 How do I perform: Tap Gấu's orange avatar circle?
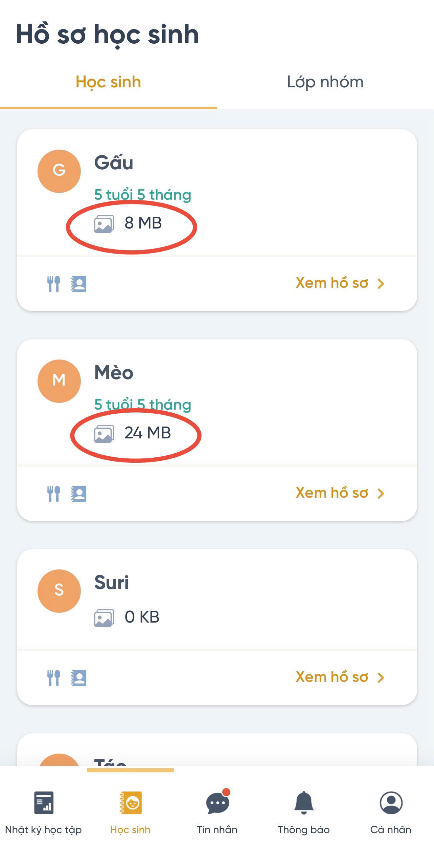pos(59,171)
